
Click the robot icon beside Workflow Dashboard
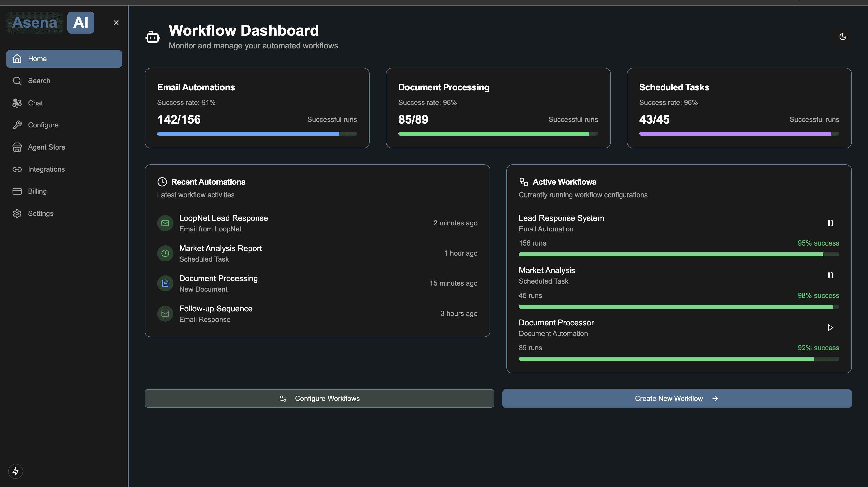pos(153,37)
